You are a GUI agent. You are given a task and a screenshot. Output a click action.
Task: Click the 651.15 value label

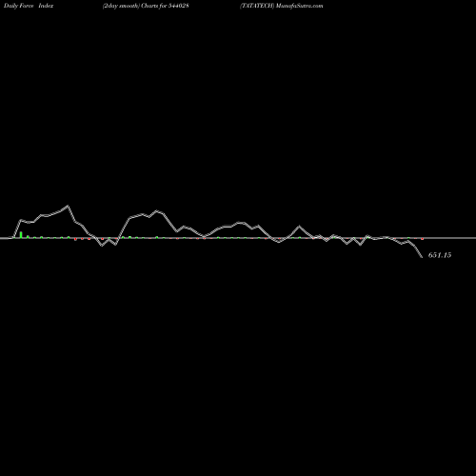[x=440, y=255]
